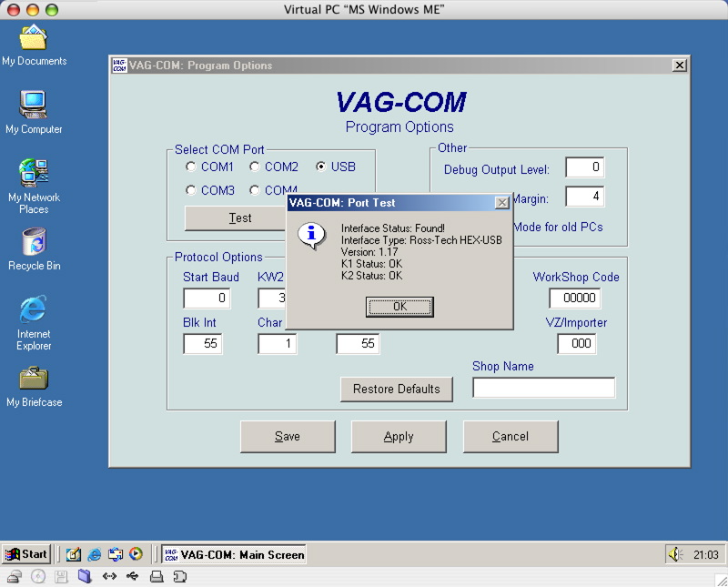728x587 pixels.
Task: Click the Virtual PC serial port icon
Action: (x=179, y=577)
